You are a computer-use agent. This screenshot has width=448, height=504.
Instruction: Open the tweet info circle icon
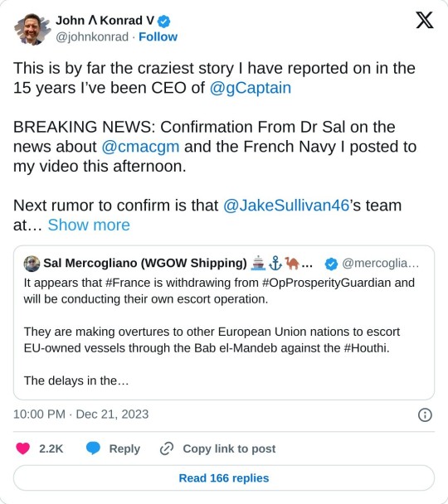[425, 414]
